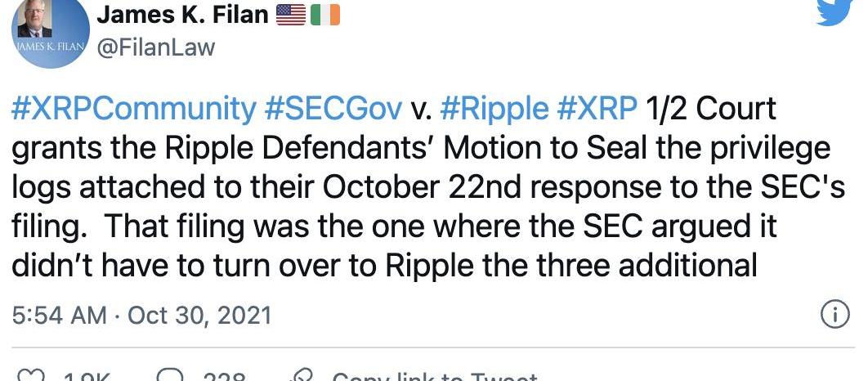Open the #XRP hashtag link
Image resolution: width=868 pixels, height=381 pixels.
pos(597,109)
